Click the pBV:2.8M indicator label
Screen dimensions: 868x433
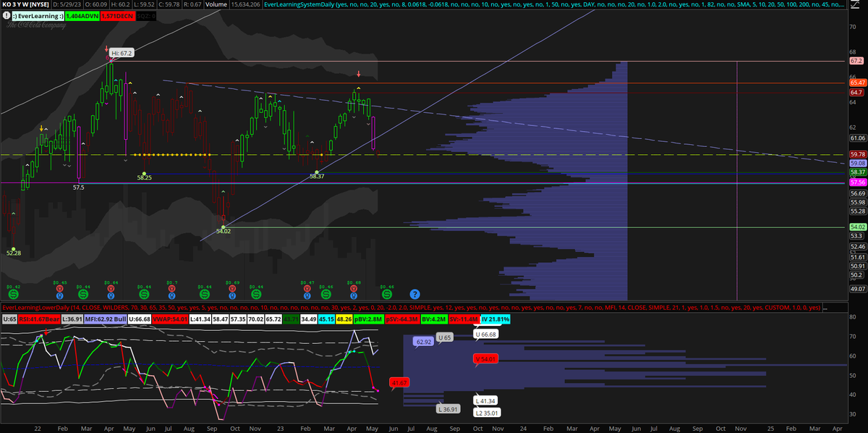coord(369,319)
